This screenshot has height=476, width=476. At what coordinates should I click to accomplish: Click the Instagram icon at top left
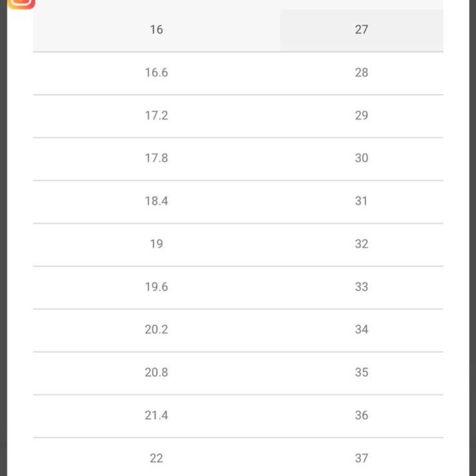(21, 4)
